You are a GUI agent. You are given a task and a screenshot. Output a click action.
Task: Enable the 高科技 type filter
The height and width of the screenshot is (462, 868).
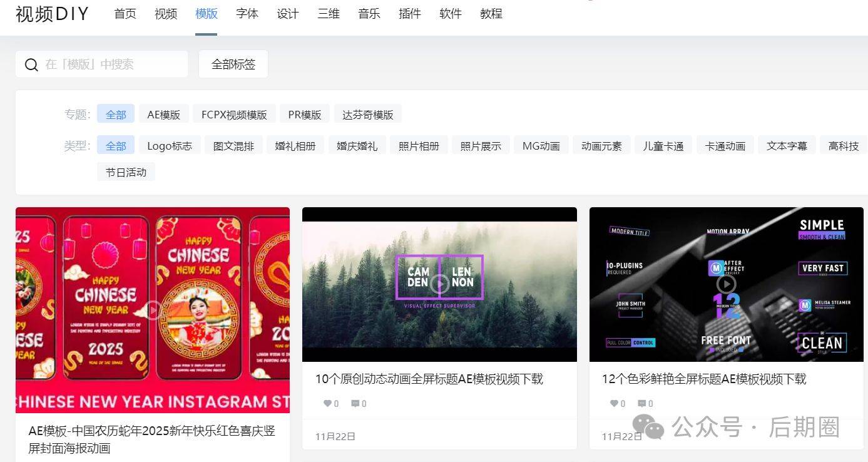point(843,145)
